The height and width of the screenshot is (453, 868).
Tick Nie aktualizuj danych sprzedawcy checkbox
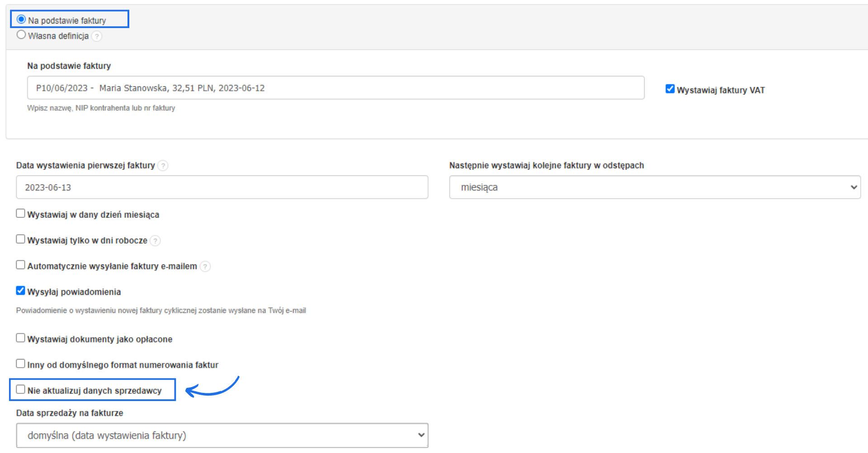21,390
